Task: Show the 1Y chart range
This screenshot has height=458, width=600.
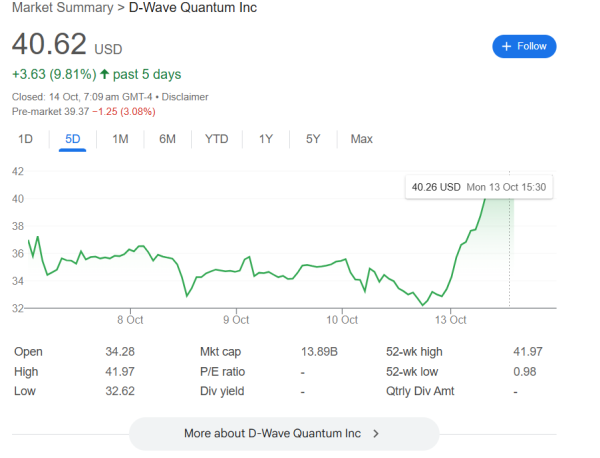Action: (266, 139)
